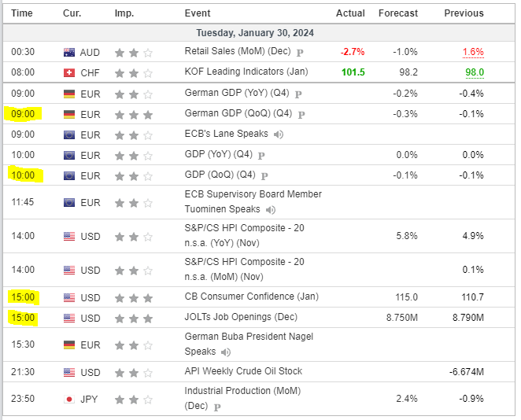Open the CB Consumer Confidence event
This screenshot has height=420, width=521.
tap(251, 298)
